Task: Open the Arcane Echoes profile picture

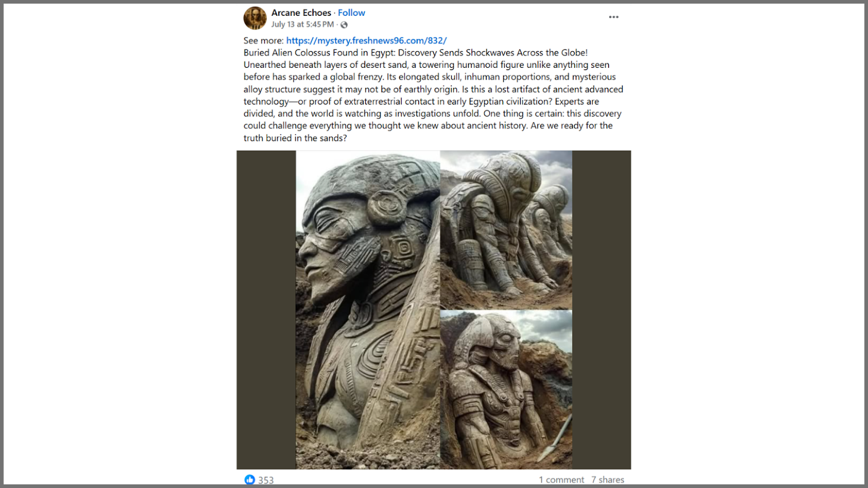Action: 255,18
